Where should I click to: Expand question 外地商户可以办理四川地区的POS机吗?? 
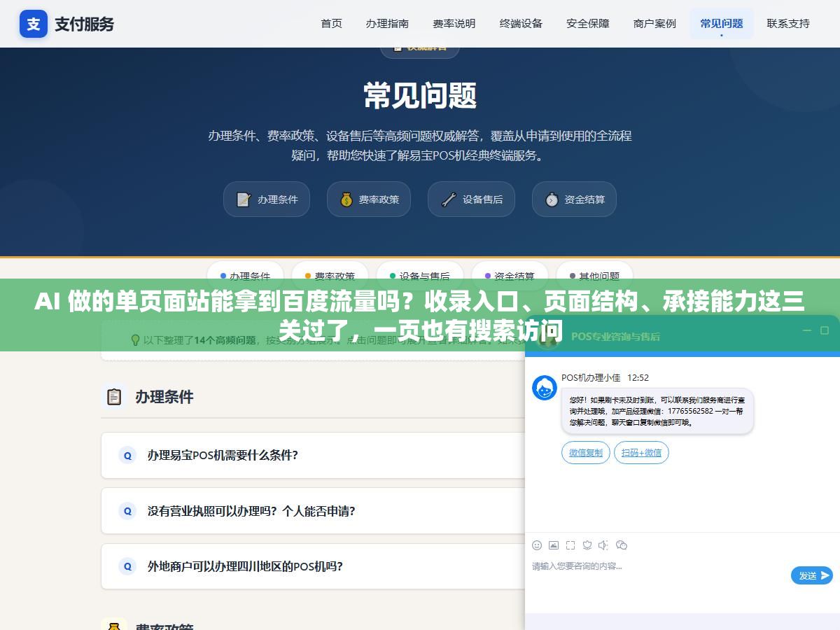click(313, 566)
